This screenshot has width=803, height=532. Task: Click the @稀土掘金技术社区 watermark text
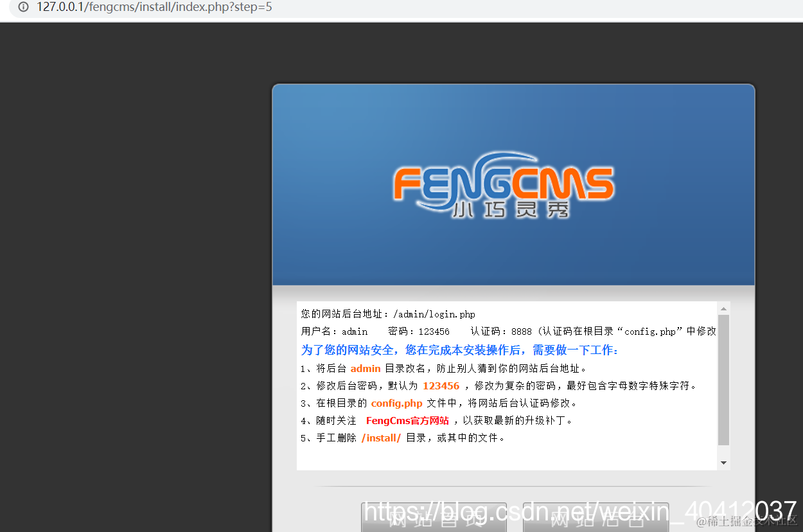[745, 520]
